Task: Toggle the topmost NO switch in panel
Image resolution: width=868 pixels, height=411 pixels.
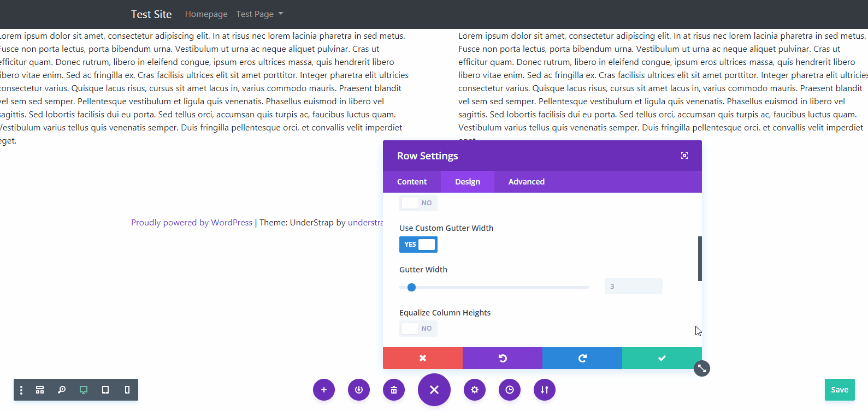Action: (418, 203)
